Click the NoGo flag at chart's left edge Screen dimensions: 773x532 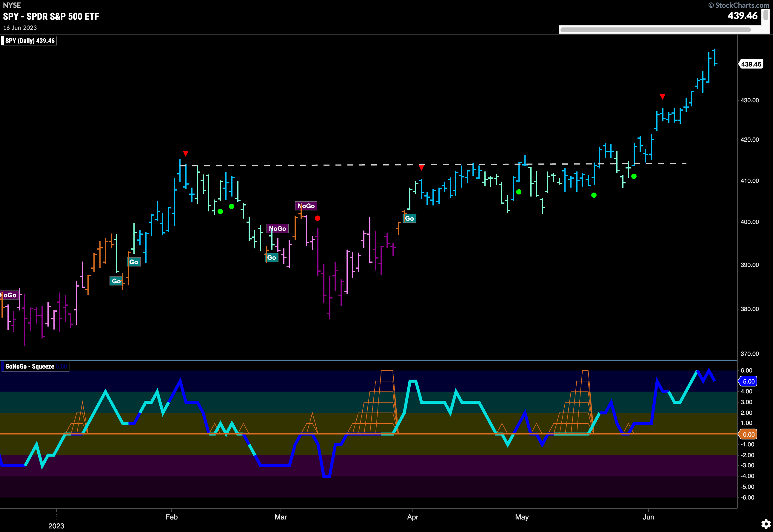[9, 295]
